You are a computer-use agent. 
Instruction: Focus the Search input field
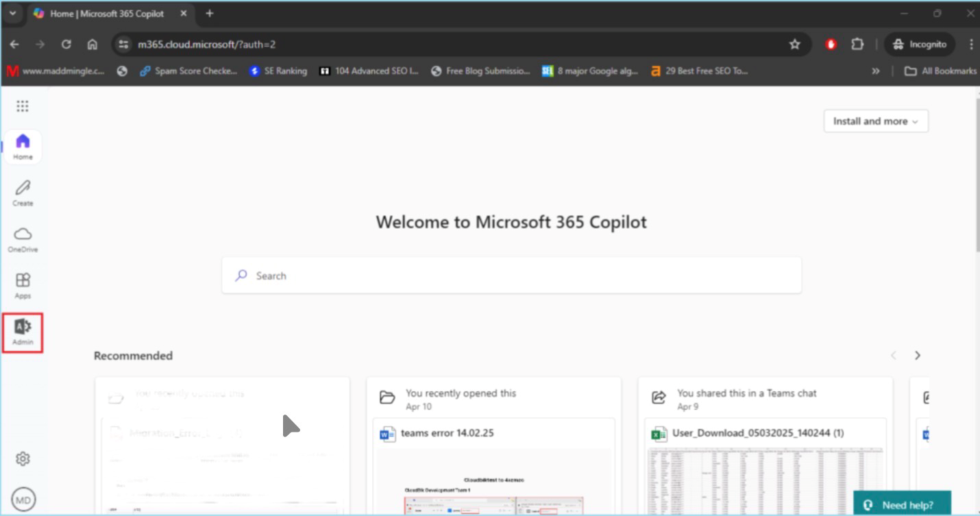511,275
